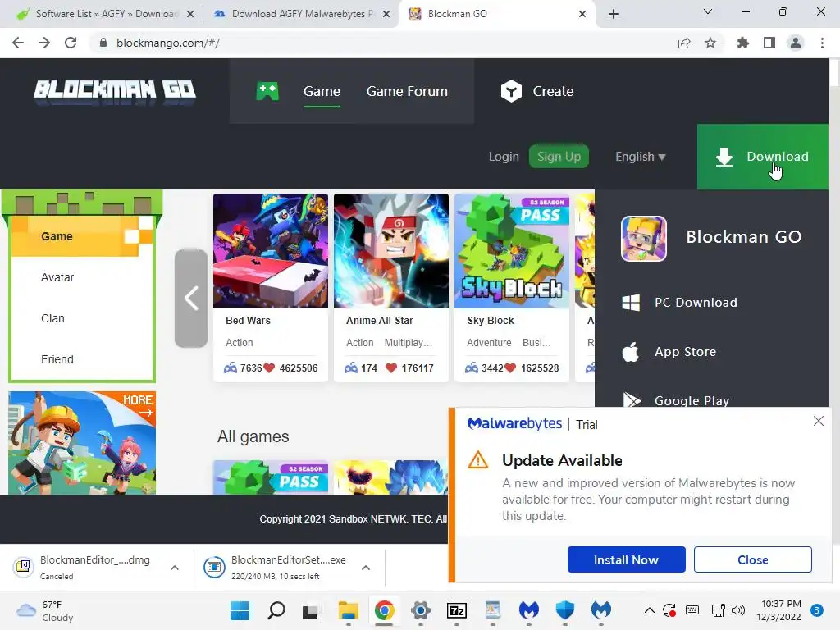Open the Bed Wars game card
840x630 pixels.
(271, 287)
